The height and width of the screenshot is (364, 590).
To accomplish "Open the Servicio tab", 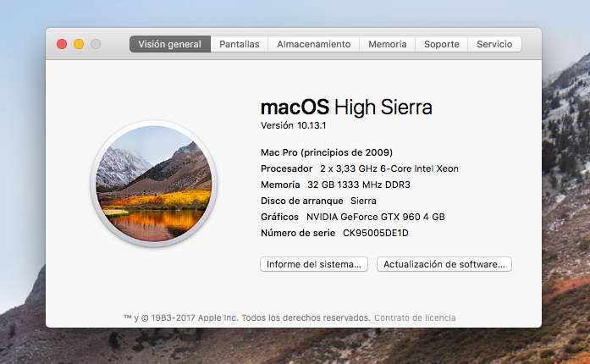I will coord(494,44).
